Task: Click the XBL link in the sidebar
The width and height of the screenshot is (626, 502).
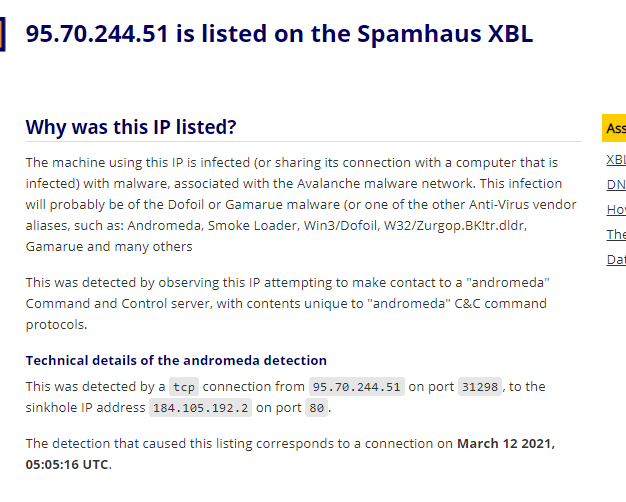Action: (616, 161)
